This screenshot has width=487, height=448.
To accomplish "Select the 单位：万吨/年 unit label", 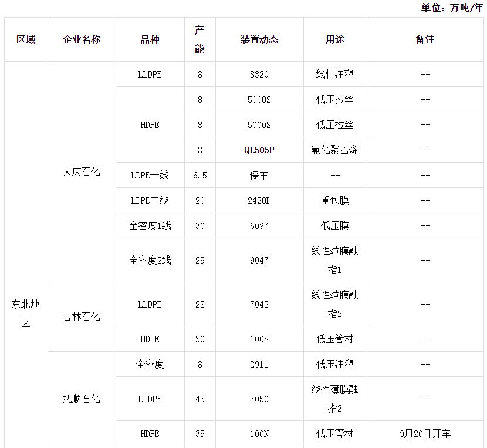I will 452,8.
